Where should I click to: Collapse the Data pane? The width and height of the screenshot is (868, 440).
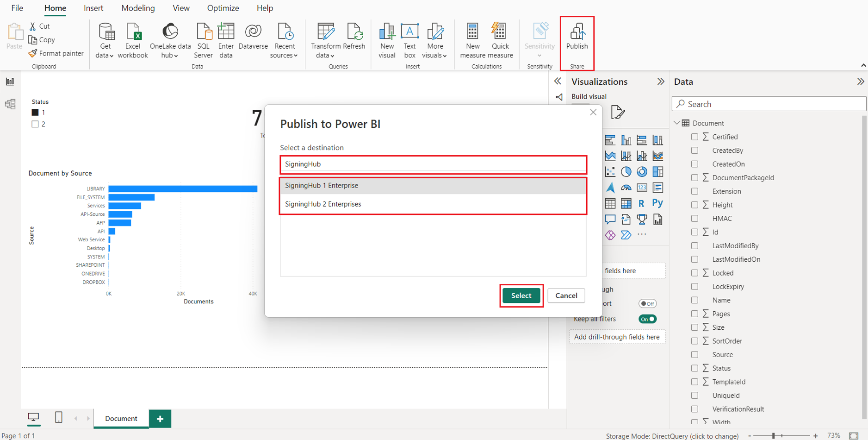(x=860, y=82)
